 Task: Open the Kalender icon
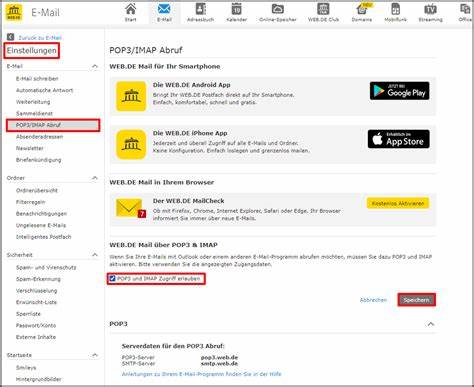(237, 9)
